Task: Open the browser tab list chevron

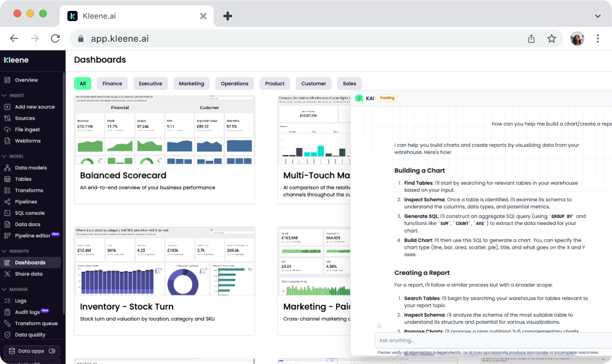Action: pyautogui.click(x=597, y=16)
